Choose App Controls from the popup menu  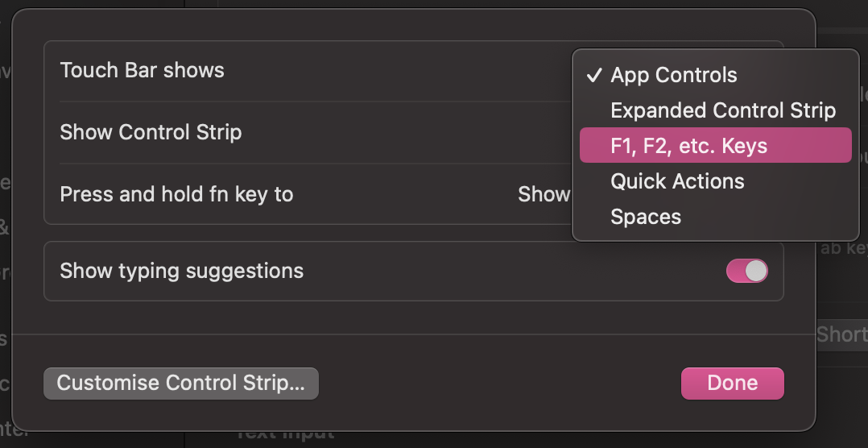[x=673, y=76]
